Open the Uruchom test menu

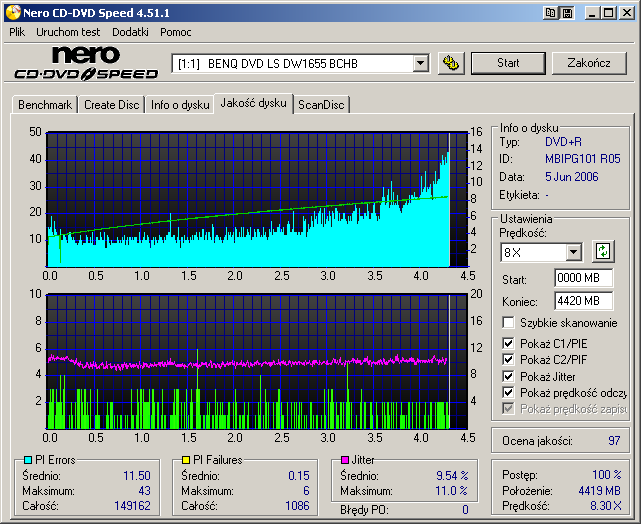[x=68, y=32]
